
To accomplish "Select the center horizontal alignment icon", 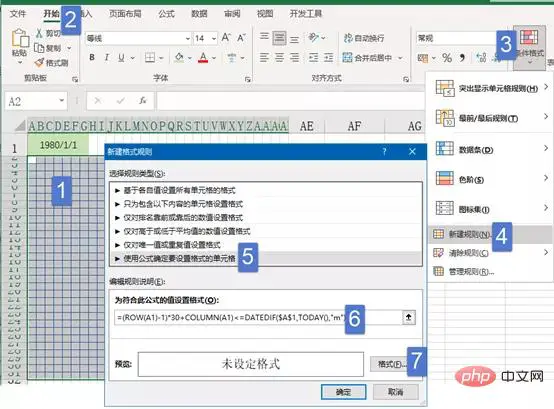I will (x=279, y=57).
